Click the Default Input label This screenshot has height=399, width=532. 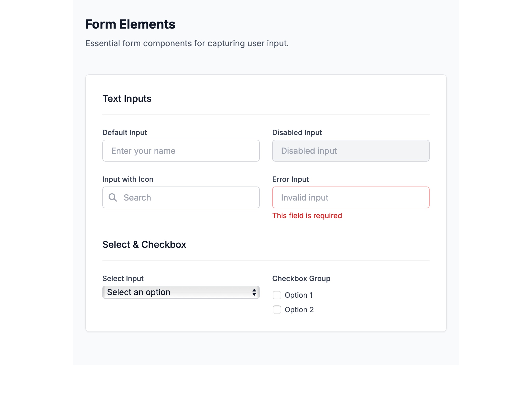pyautogui.click(x=125, y=132)
